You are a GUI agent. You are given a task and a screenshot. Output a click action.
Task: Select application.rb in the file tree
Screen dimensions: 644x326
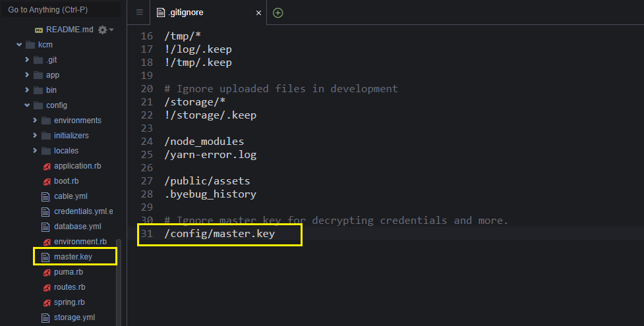tap(77, 166)
